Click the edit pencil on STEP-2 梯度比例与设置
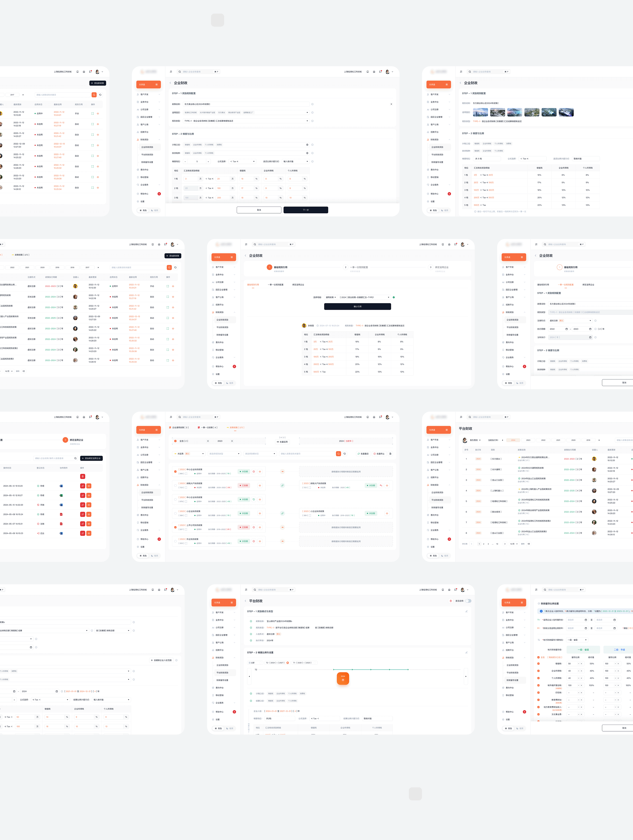633x840 pixels. point(467,653)
